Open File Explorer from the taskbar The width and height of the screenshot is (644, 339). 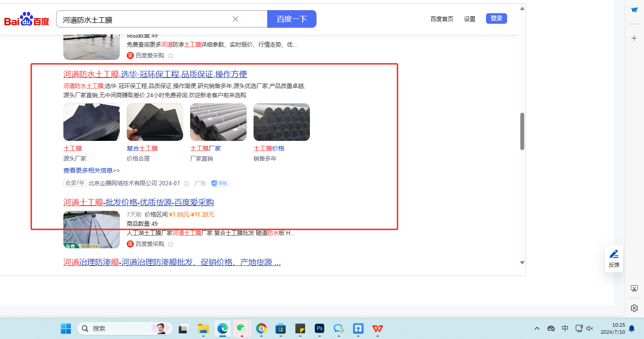tap(203, 328)
